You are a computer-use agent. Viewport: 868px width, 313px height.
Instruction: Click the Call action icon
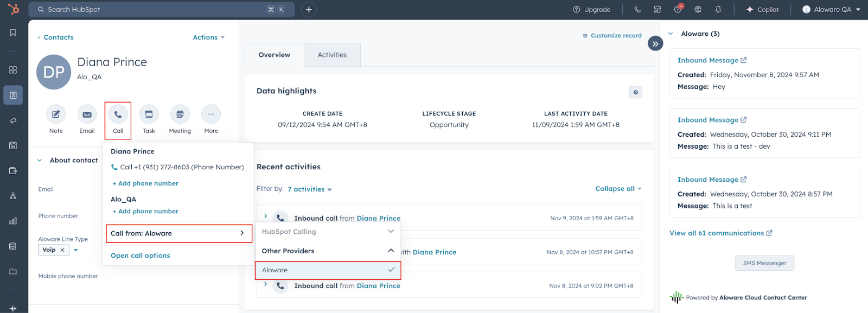click(118, 114)
